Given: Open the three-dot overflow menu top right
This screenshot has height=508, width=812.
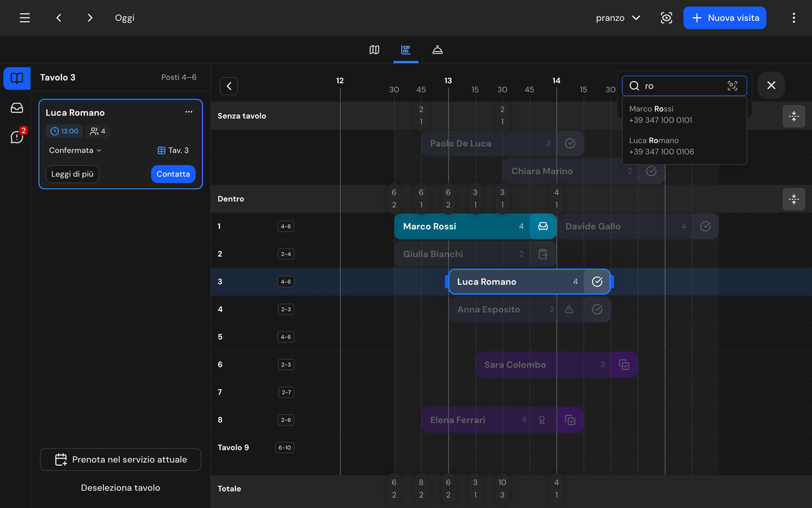Looking at the screenshot, I should point(794,18).
